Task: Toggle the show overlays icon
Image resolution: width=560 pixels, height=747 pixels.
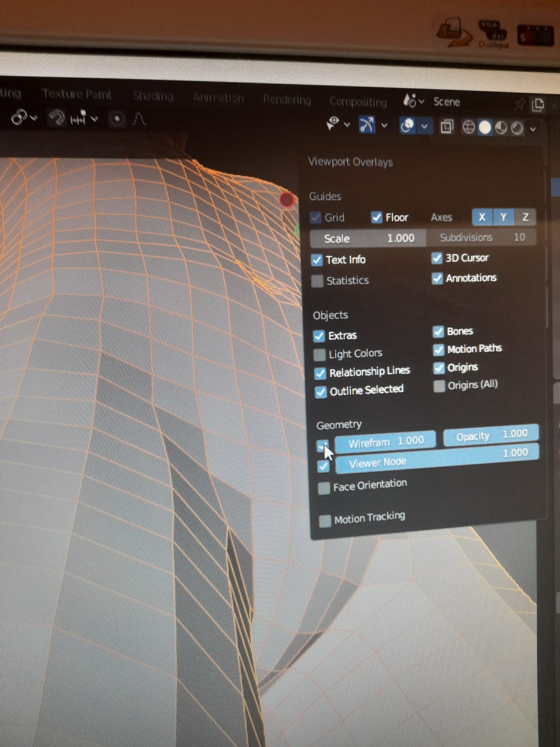Action: (407, 126)
